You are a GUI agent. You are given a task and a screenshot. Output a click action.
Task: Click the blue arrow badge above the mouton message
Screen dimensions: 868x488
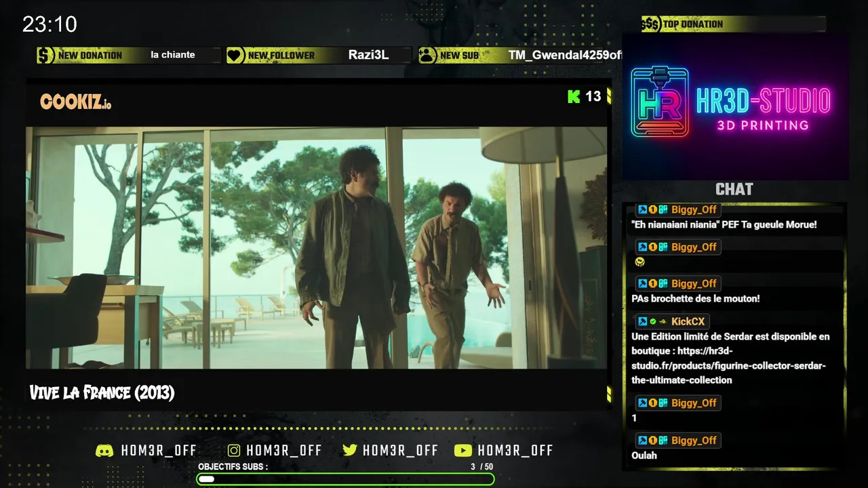[x=642, y=284]
